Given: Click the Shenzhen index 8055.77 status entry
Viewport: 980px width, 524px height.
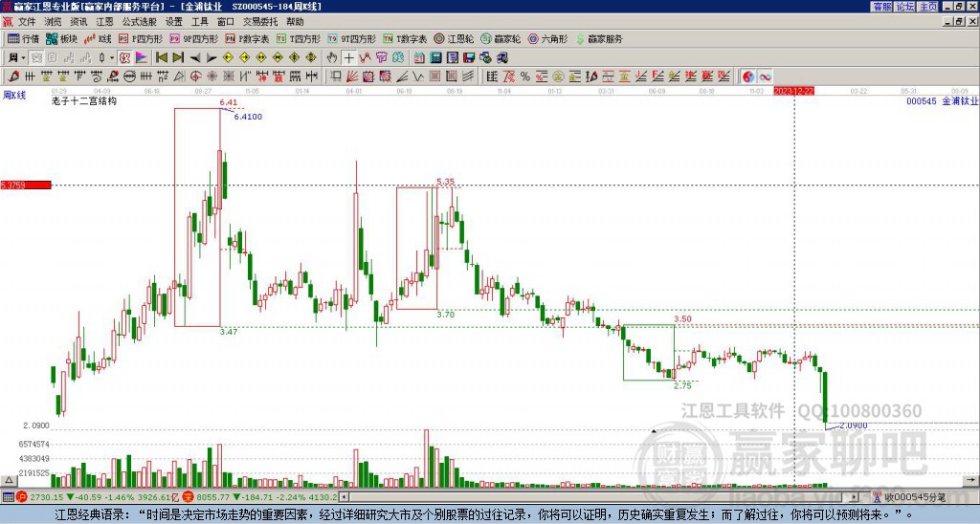Looking at the screenshot, I should pos(260,497).
